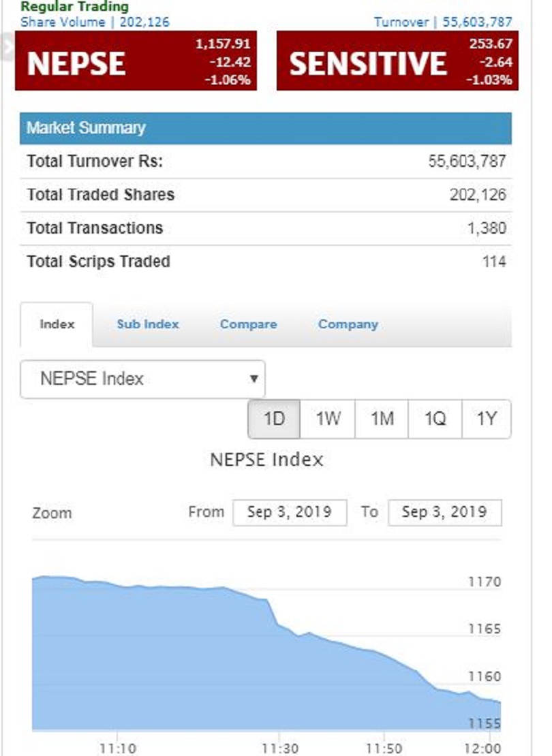Open the NEPSE Index dropdown selector
The height and width of the screenshot is (756, 552).
142,379
